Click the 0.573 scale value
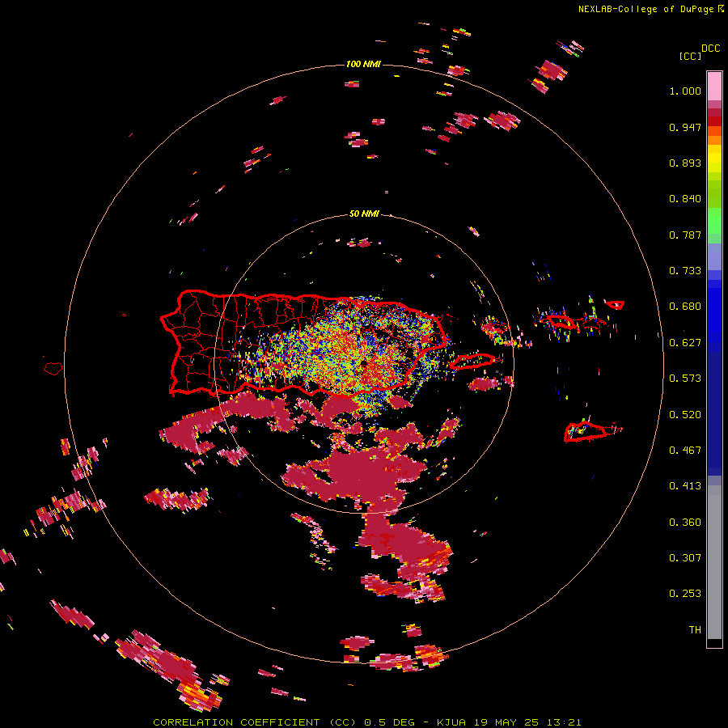 [x=685, y=379]
